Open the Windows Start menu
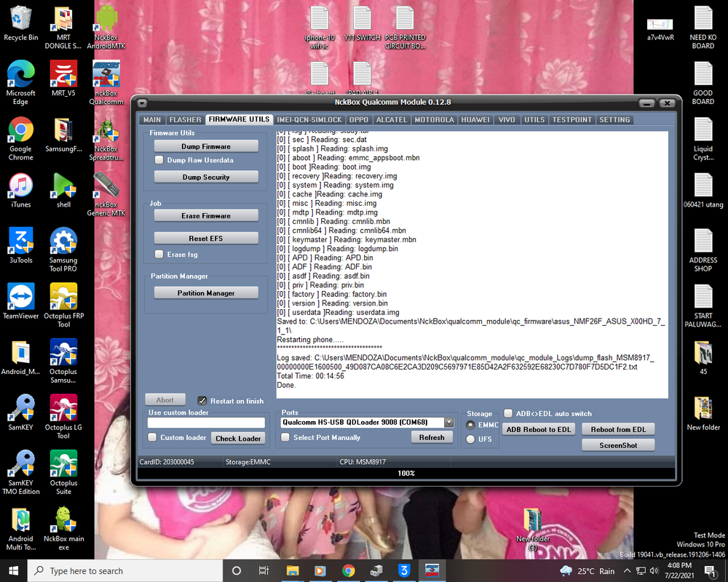The image size is (728, 582). 13,571
